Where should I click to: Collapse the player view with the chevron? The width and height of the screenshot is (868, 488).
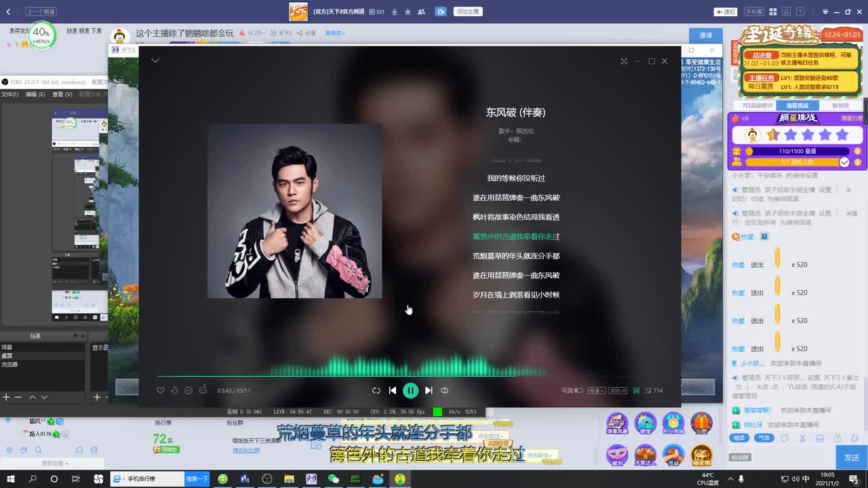[x=155, y=60]
